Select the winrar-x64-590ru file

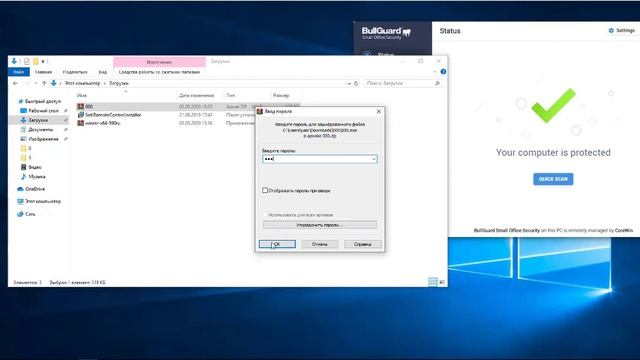click(102, 123)
